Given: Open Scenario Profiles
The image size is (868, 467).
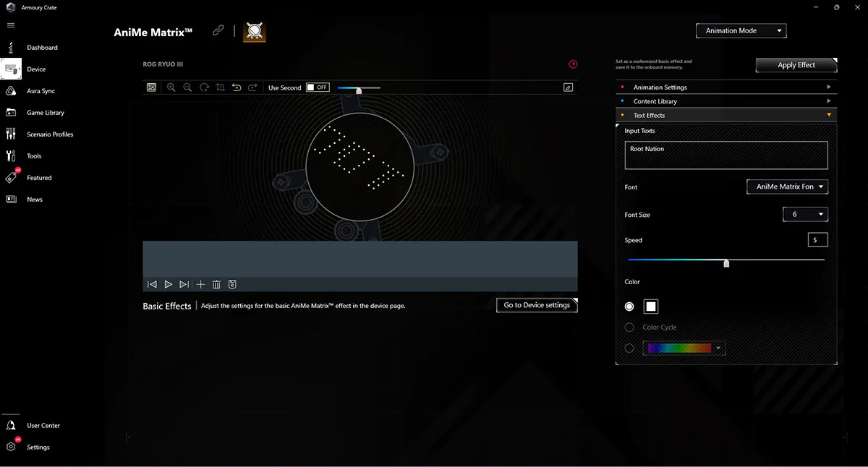Looking at the screenshot, I should pos(50,134).
